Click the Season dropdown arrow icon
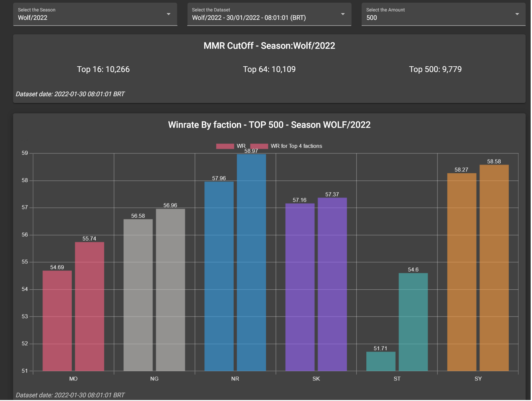 (x=169, y=14)
